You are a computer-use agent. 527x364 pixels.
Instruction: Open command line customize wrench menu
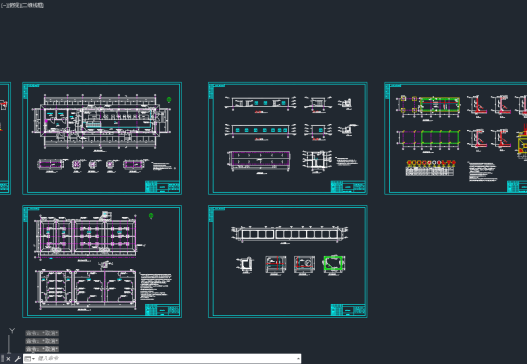tap(17, 359)
